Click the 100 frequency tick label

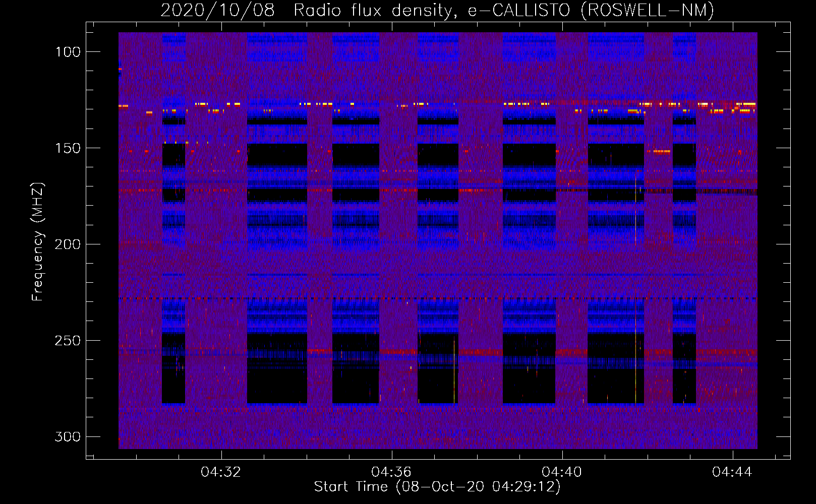(x=68, y=52)
